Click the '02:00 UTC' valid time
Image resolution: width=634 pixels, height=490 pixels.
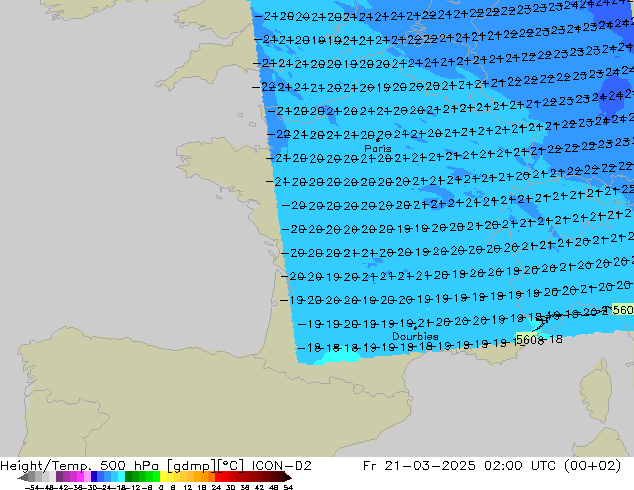(x=522, y=466)
